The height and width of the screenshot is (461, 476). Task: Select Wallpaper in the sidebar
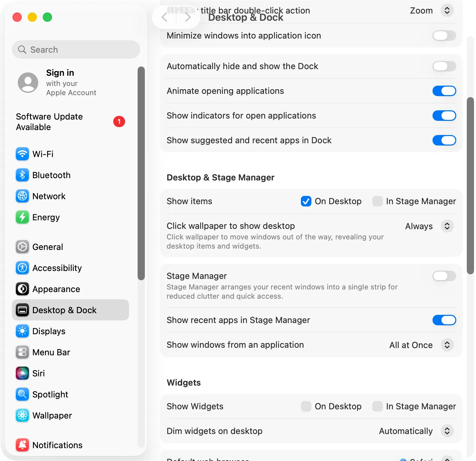pyautogui.click(x=70, y=415)
